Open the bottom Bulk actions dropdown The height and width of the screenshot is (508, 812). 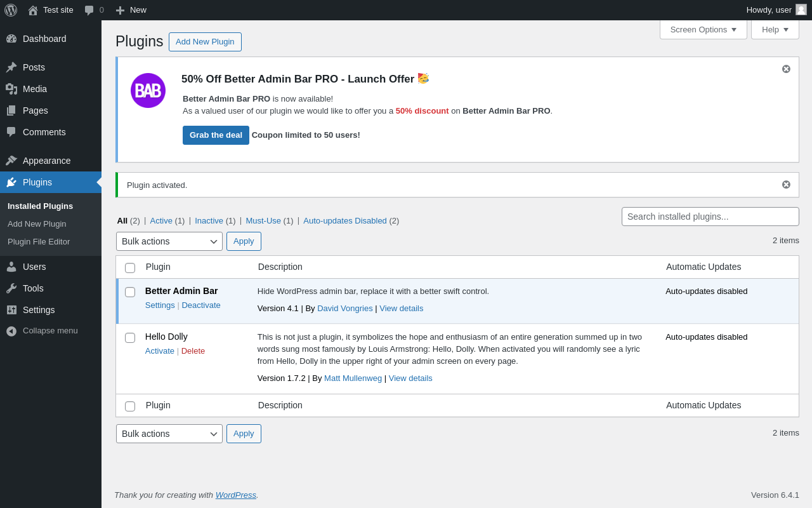169,434
